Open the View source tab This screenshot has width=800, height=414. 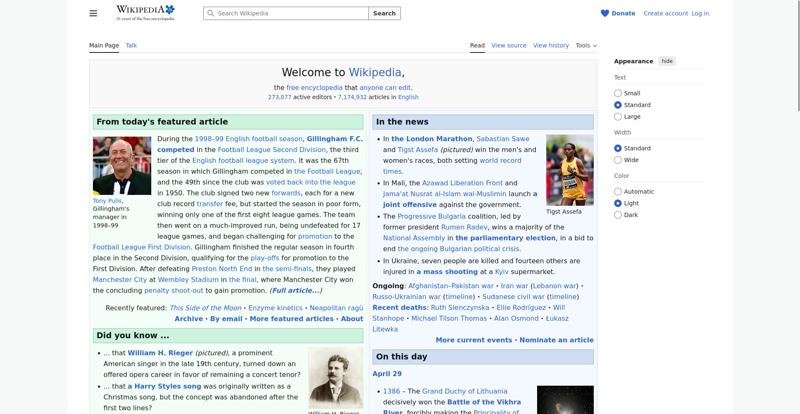tap(509, 45)
